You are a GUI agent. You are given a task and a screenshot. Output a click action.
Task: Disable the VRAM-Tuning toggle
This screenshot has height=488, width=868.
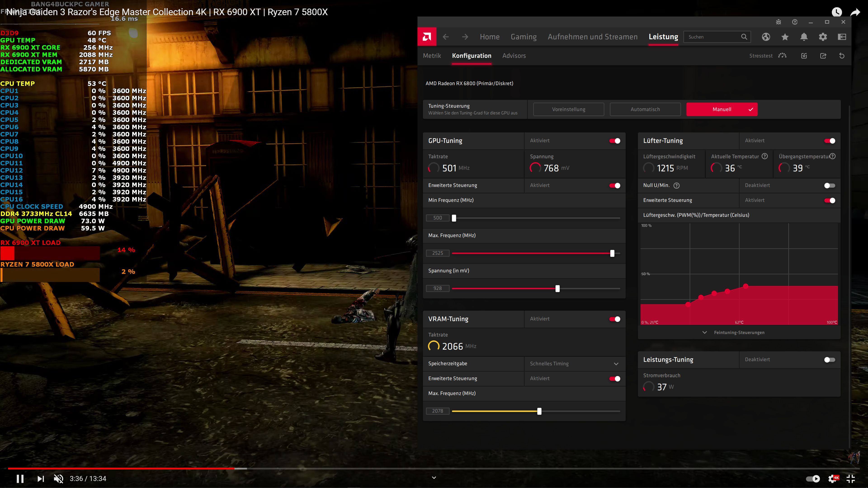(615, 319)
